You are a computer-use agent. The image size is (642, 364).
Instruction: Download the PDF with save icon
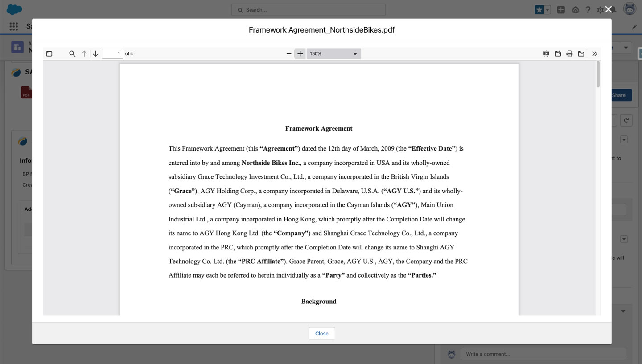point(581,53)
